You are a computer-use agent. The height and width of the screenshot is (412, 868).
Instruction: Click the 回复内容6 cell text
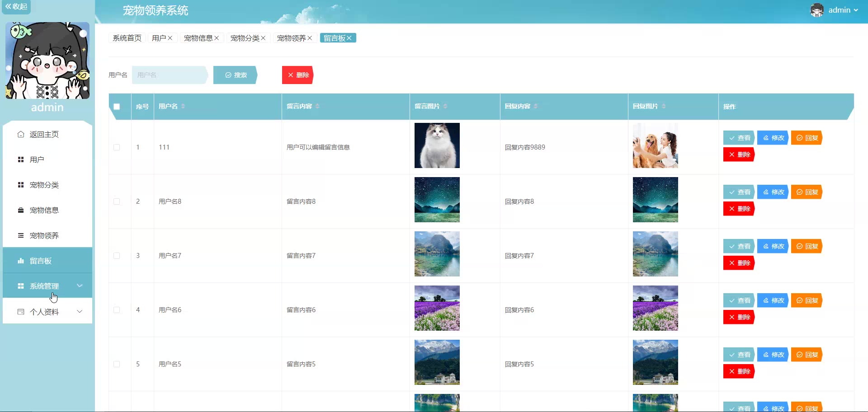tap(519, 310)
